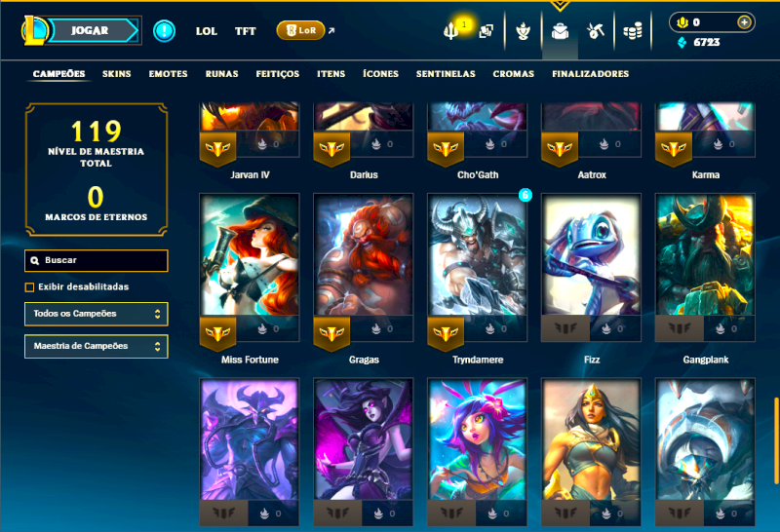Image resolution: width=780 pixels, height=532 pixels.
Task: Click the plus icon to buy RP
Action: 744,22
